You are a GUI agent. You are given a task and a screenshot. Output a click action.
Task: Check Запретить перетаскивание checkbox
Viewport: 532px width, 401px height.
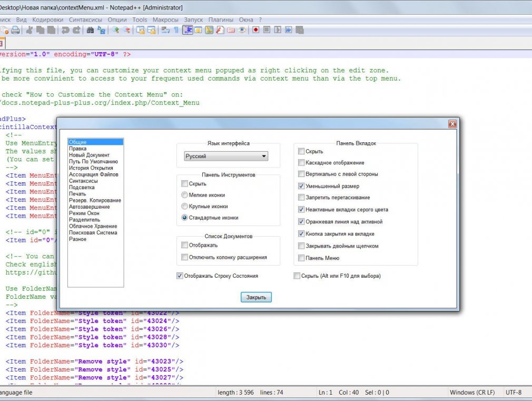[x=301, y=197]
